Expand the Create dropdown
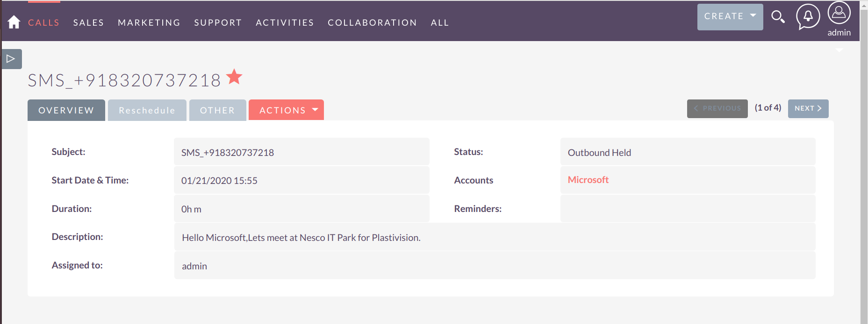The image size is (868, 324). point(730,17)
